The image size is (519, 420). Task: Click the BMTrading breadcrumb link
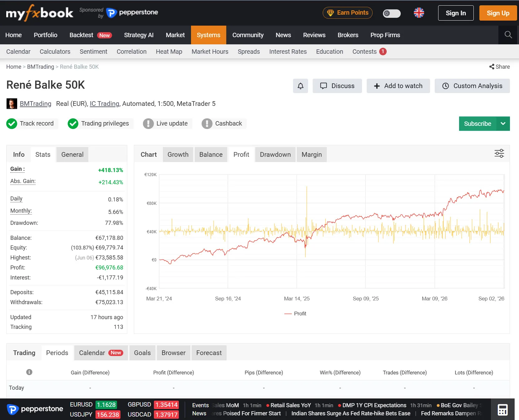41,67
